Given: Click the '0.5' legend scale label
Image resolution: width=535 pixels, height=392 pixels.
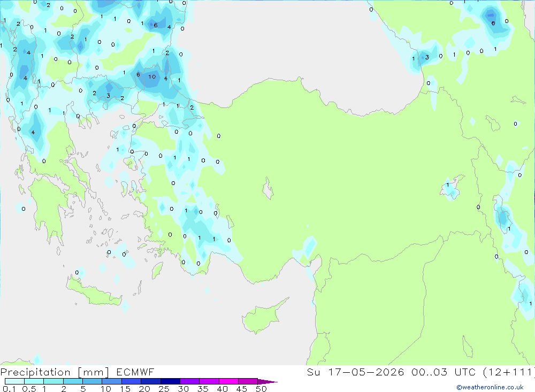Looking at the screenshot, I should (x=29, y=389).
